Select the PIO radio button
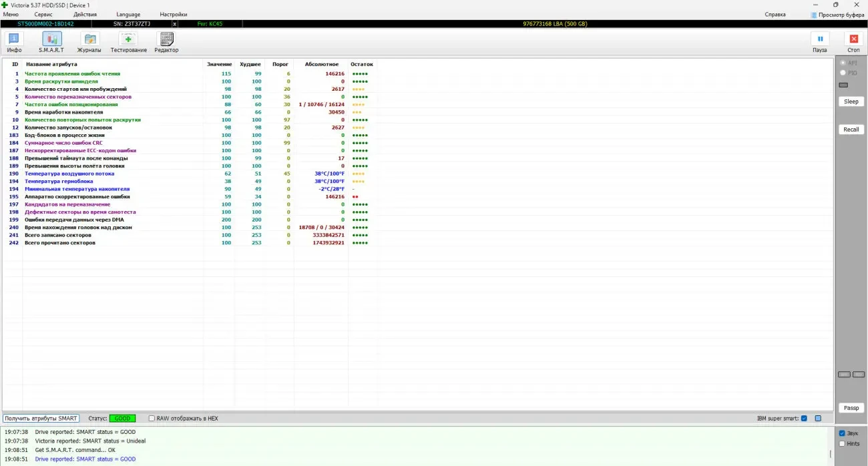Screen dimensions: 868x466 tap(843, 73)
